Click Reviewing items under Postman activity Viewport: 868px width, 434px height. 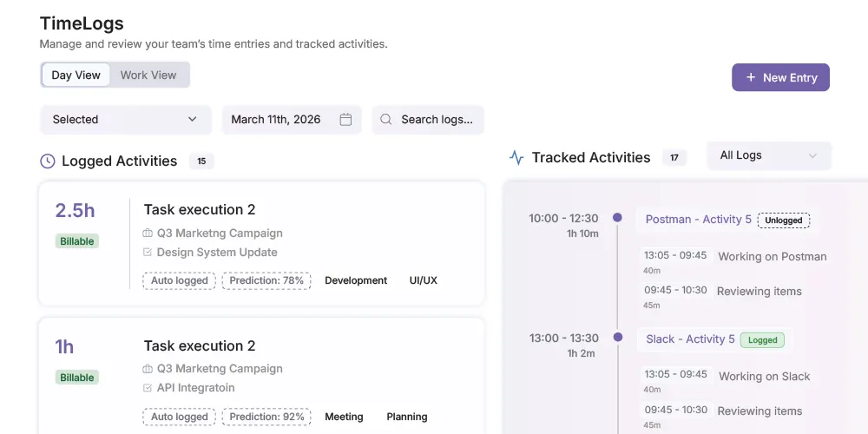pyautogui.click(x=759, y=291)
